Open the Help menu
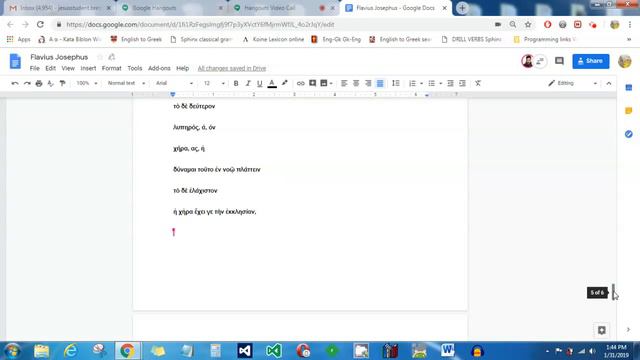This screenshot has height=360, width=640. click(x=182, y=68)
